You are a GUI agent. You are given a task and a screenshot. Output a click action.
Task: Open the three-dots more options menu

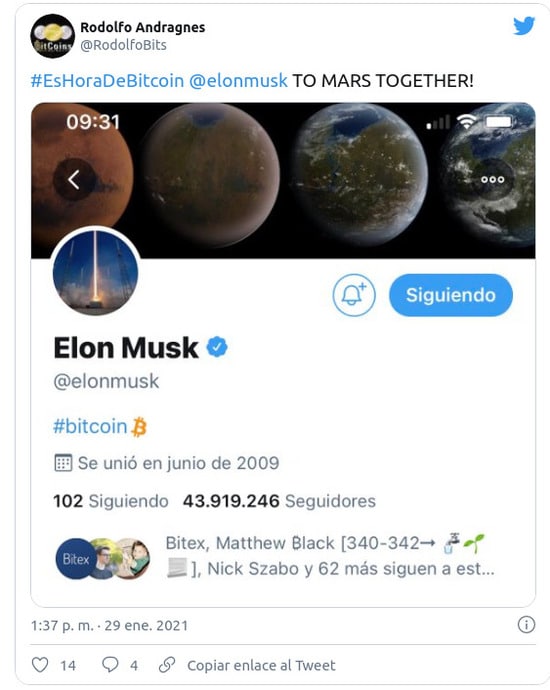pos(492,180)
